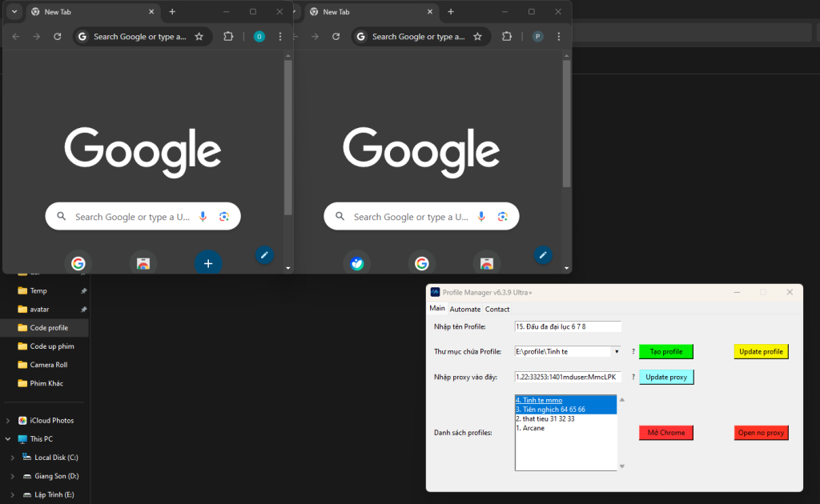Screen dimensions: 820x504
Task: Expand Giang Son (D:) drive
Action: tap(13, 476)
